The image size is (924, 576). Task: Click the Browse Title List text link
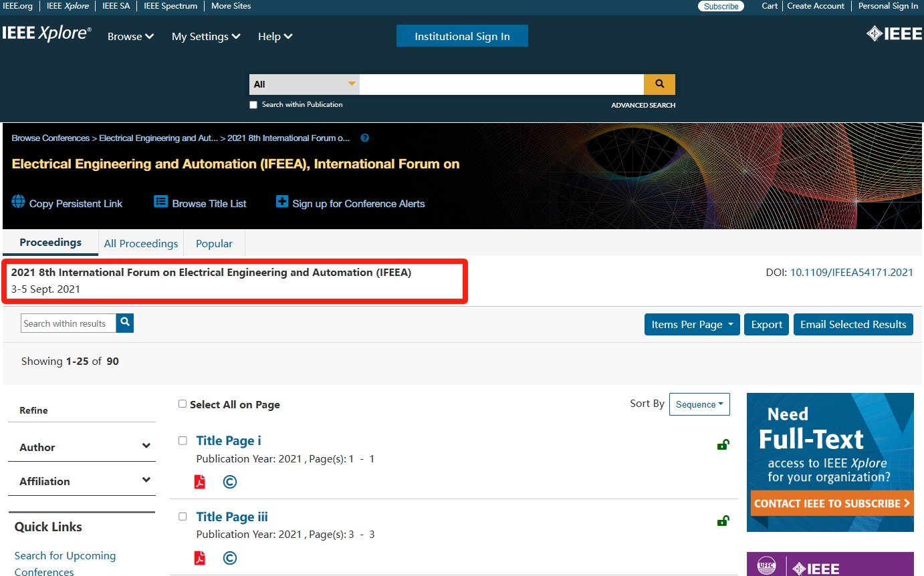point(209,204)
